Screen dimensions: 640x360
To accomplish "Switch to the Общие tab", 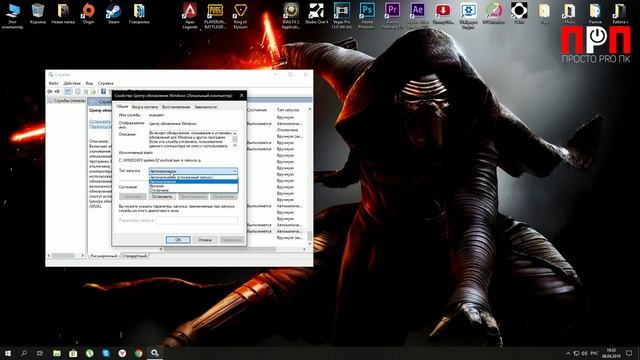I will click(122, 106).
